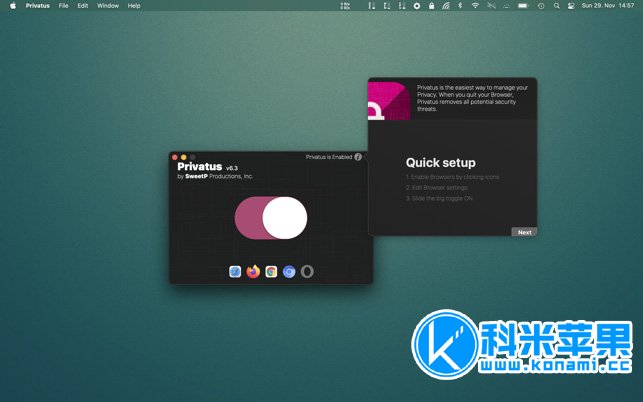Enable the Google Chrome browser icon

271,272
